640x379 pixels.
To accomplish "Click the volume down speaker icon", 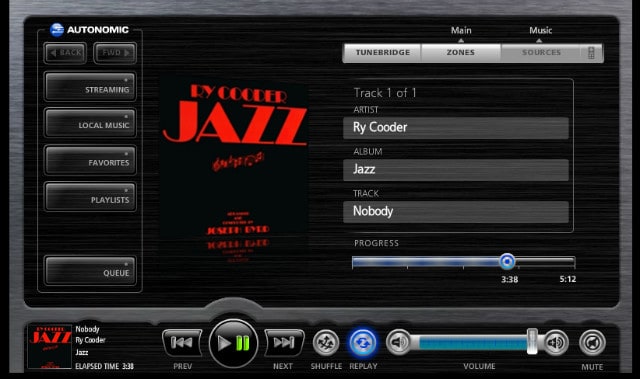I will (x=398, y=342).
